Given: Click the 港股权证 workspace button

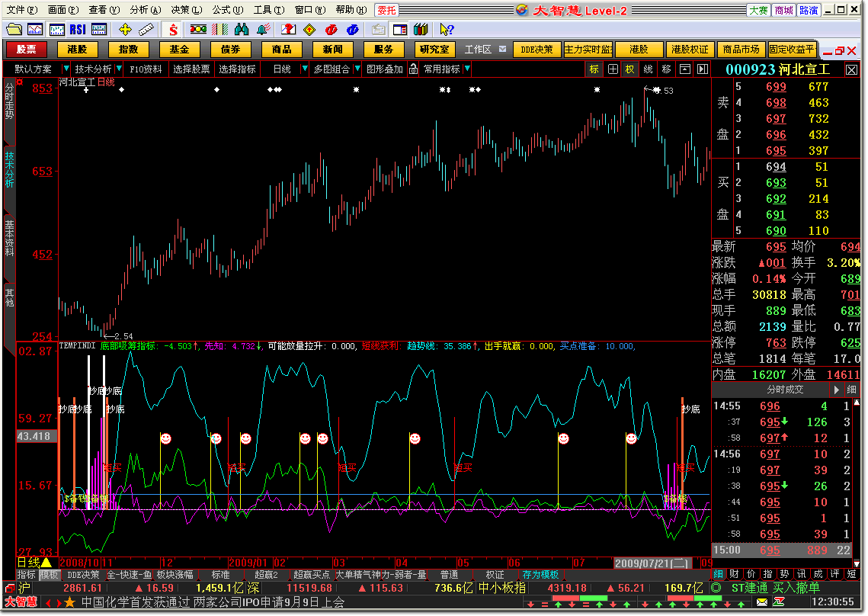Looking at the screenshot, I should click(690, 50).
